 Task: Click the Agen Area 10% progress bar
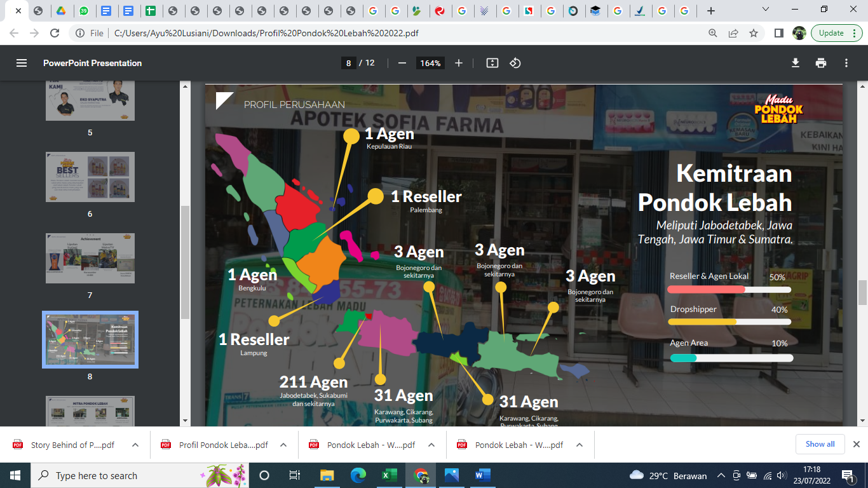(x=731, y=358)
